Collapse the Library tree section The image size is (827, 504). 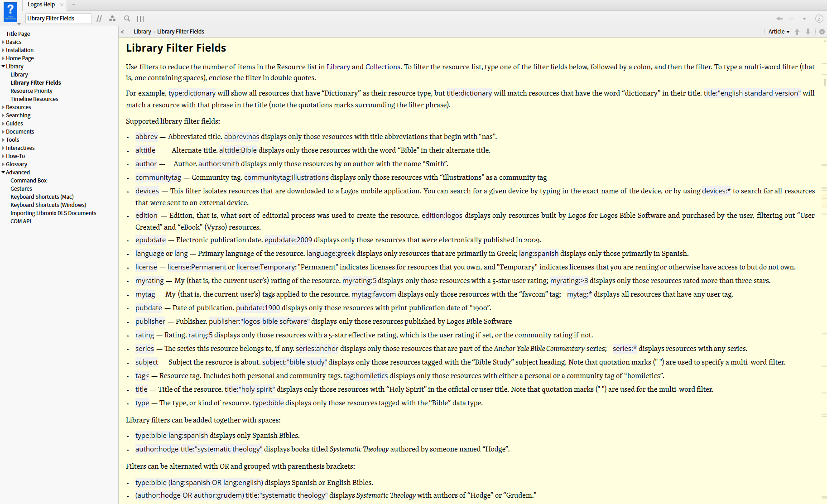pos(3,67)
